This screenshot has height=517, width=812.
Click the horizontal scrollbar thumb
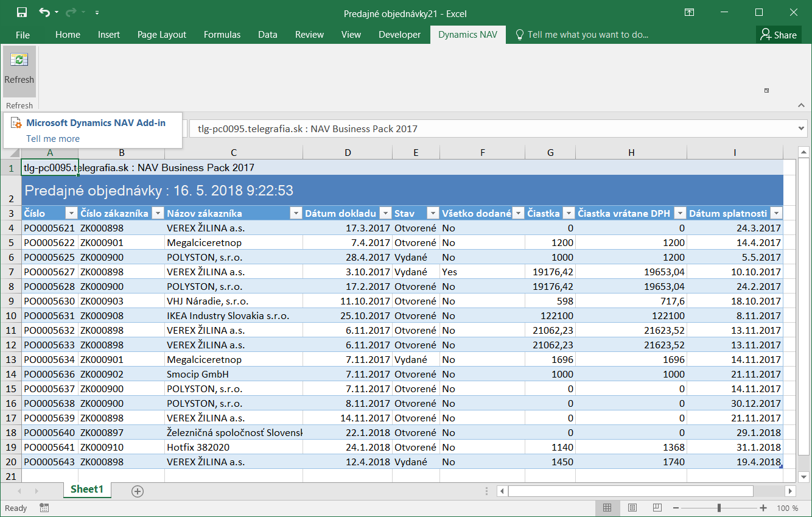click(x=631, y=491)
